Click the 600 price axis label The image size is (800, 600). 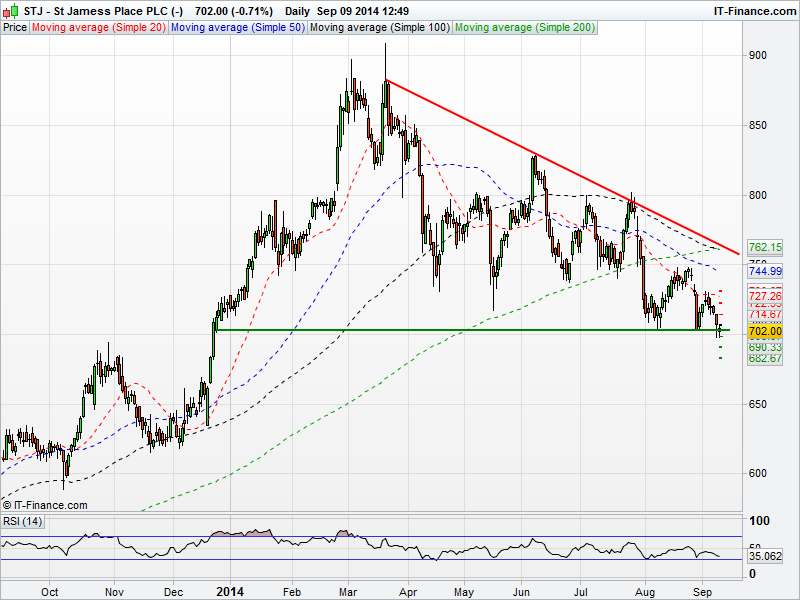pos(758,473)
